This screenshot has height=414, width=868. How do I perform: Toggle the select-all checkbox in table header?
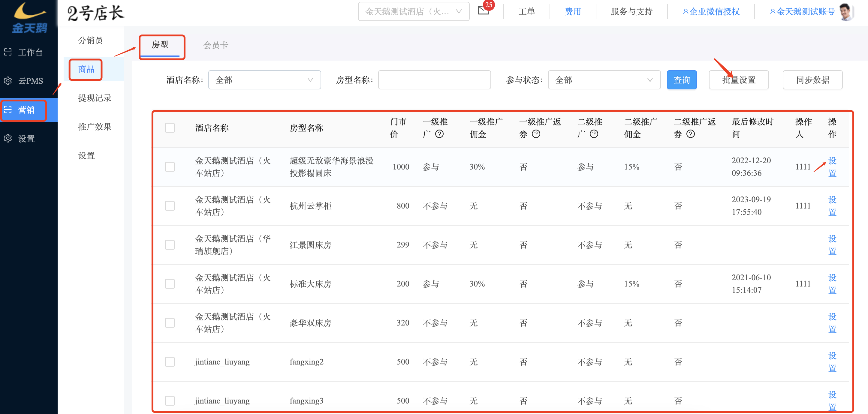170,128
